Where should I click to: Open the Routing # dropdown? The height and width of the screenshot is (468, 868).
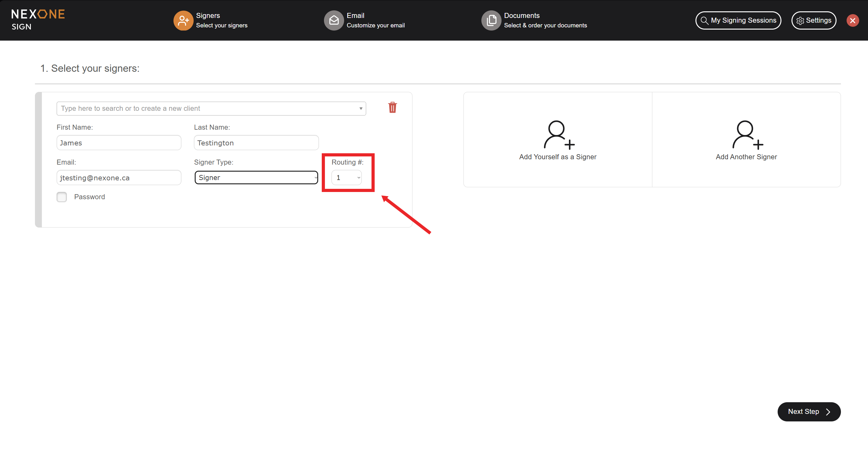[346, 178]
